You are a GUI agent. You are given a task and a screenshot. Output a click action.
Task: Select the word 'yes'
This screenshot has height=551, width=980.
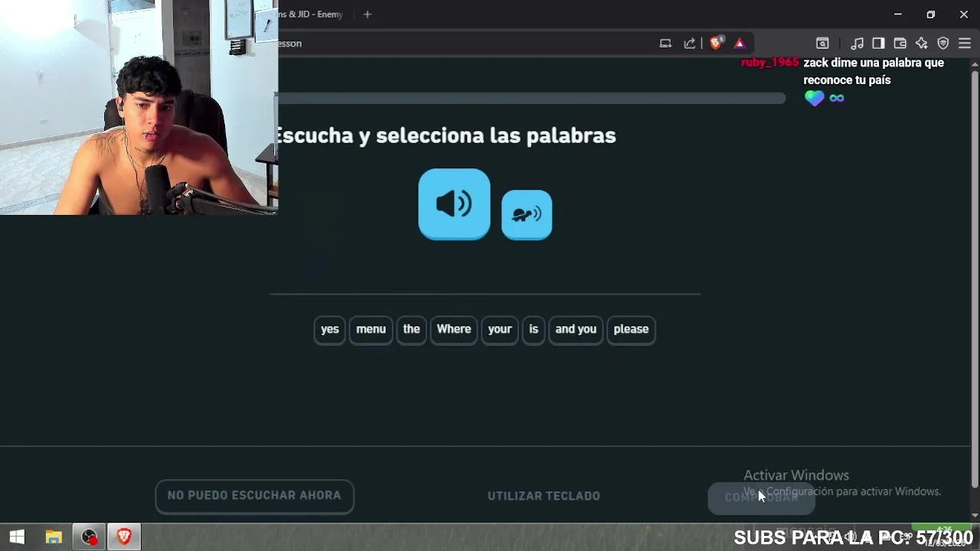330,329
